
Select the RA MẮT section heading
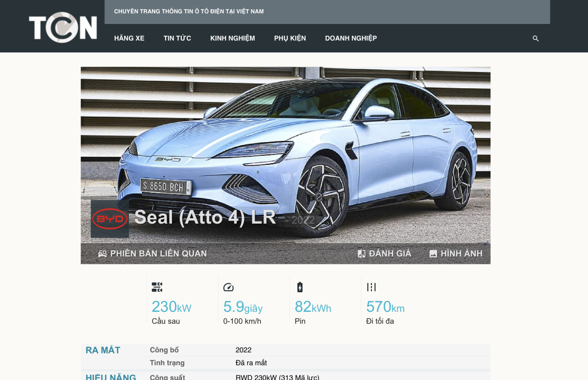[x=103, y=350]
